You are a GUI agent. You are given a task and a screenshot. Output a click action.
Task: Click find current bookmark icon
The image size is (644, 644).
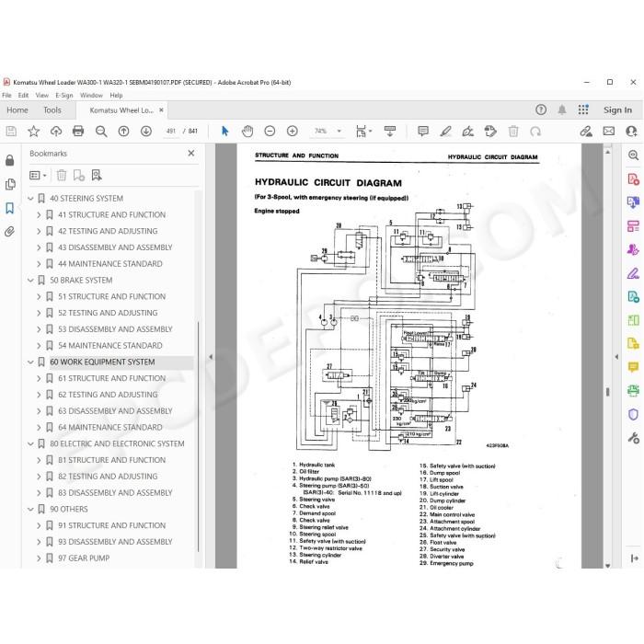click(97, 176)
